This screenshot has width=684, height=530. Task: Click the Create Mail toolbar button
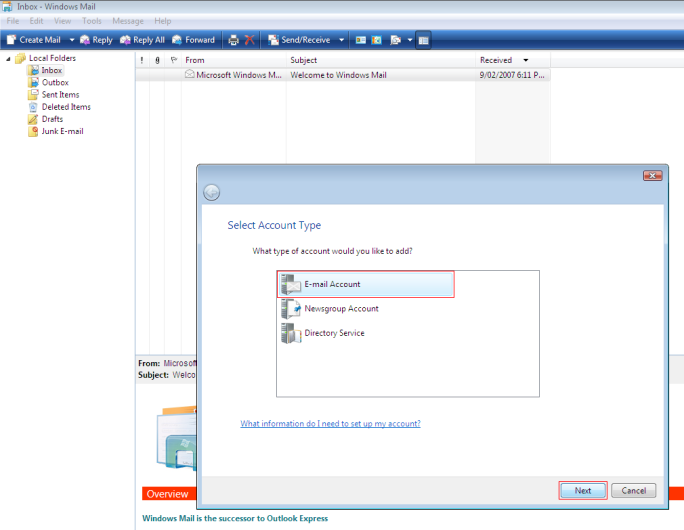[x=34, y=40]
